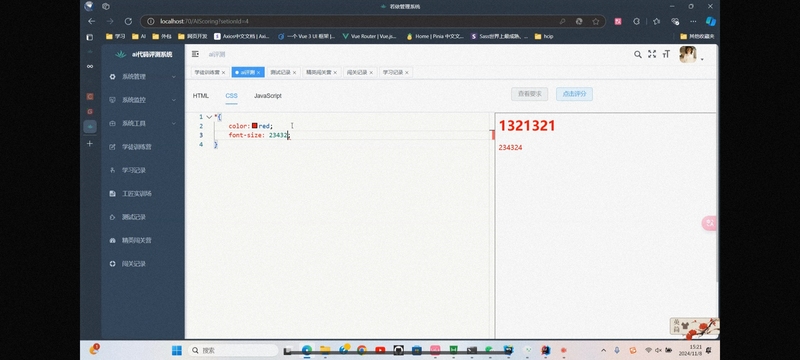Close the active ai评测 page tag
800x360 pixels.
259,72
